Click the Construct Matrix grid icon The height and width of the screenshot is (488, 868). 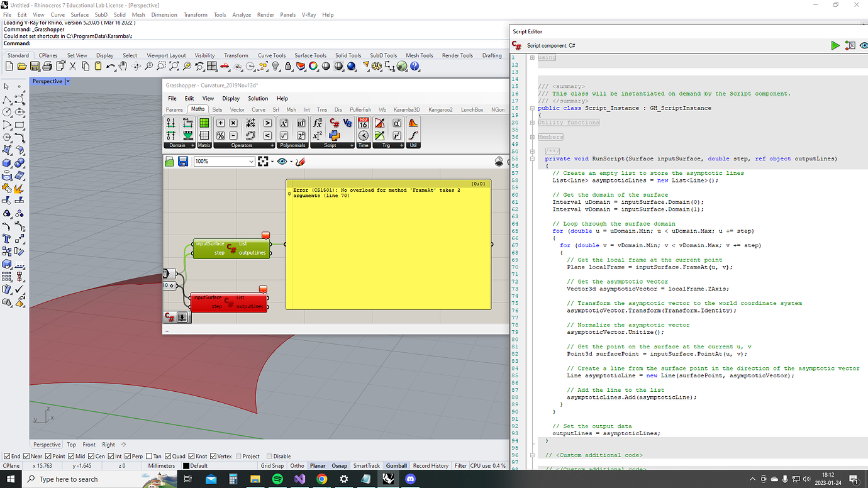204,123
